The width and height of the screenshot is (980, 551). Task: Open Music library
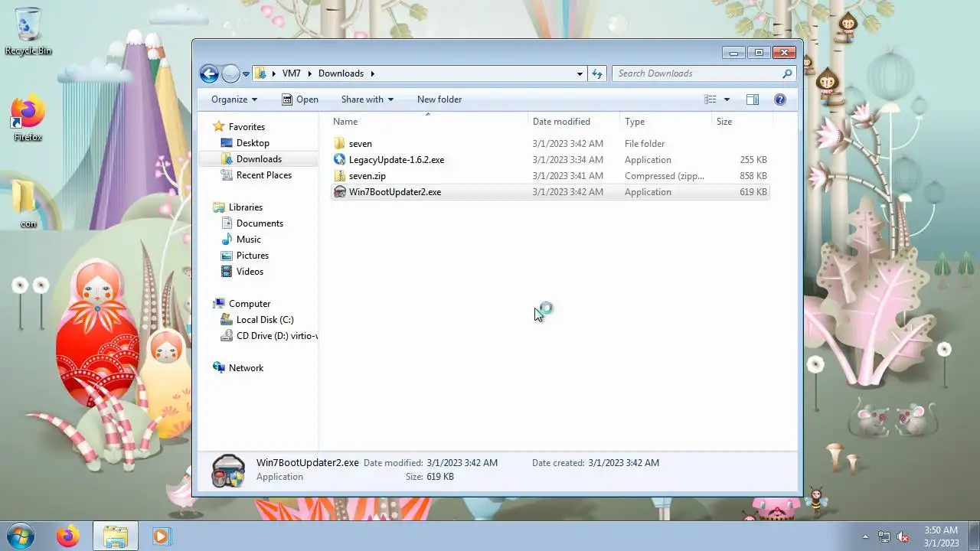coord(249,240)
